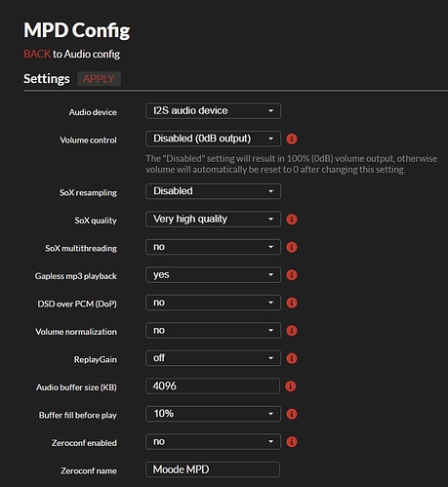The image size is (448, 487).
Task: View DSD over PCM info icon
Action: tap(292, 303)
